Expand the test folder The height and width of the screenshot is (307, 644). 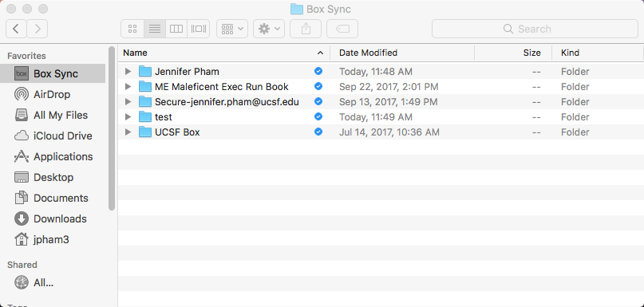(x=128, y=117)
